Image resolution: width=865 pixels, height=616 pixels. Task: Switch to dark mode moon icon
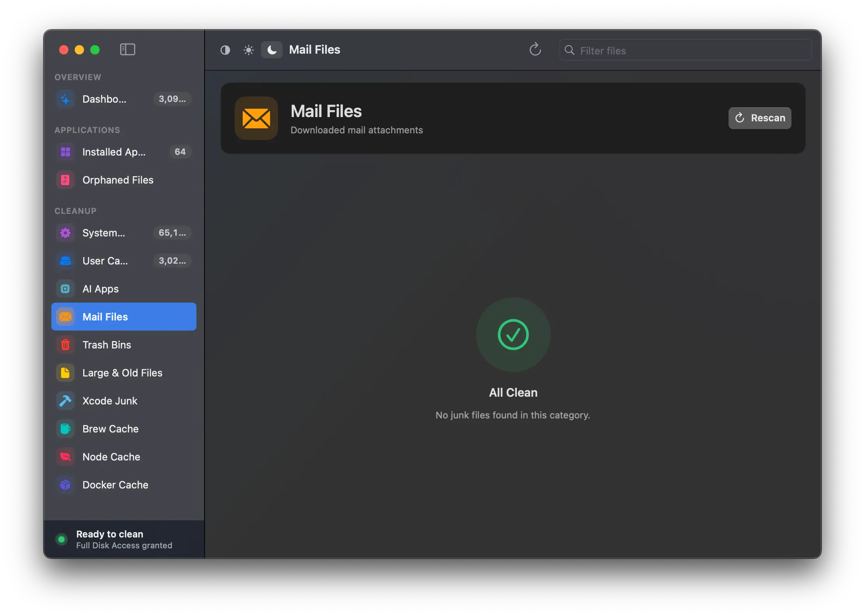pos(272,50)
